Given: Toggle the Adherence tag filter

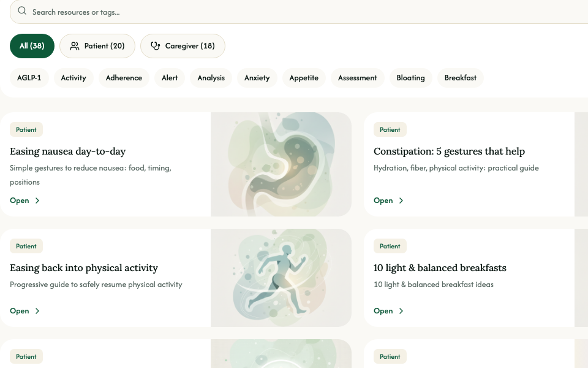Looking at the screenshot, I should (124, 78).
